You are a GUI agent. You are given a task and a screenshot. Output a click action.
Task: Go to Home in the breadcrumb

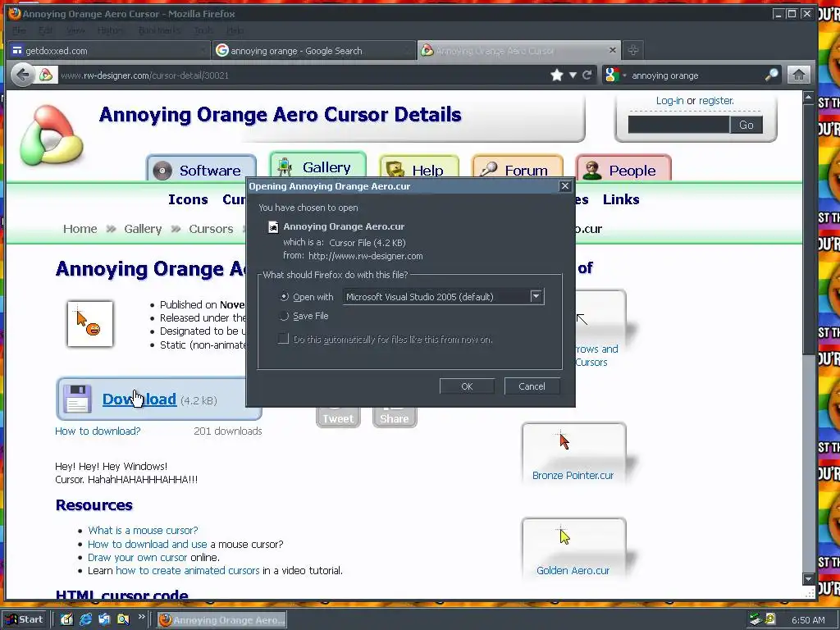(80, 229)
